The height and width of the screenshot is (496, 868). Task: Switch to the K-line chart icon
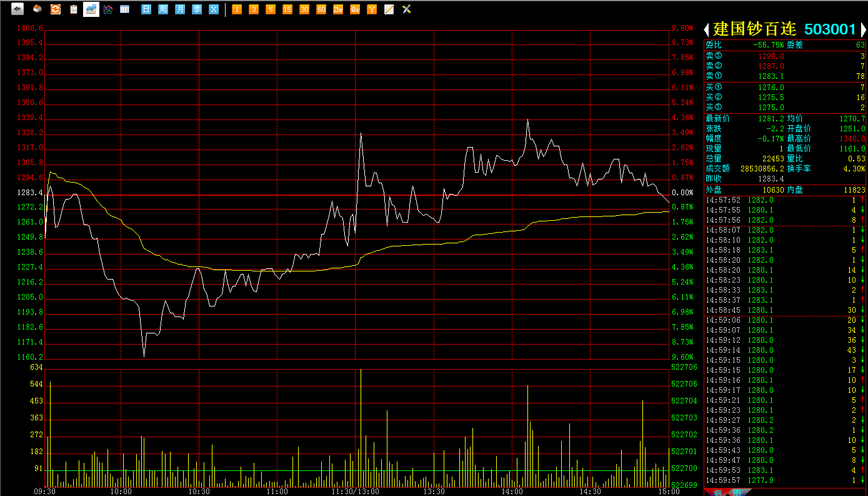107,9
